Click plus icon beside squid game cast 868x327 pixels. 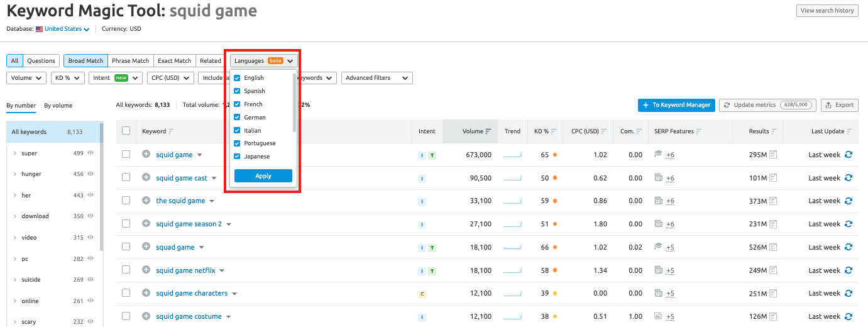[146, 178]
